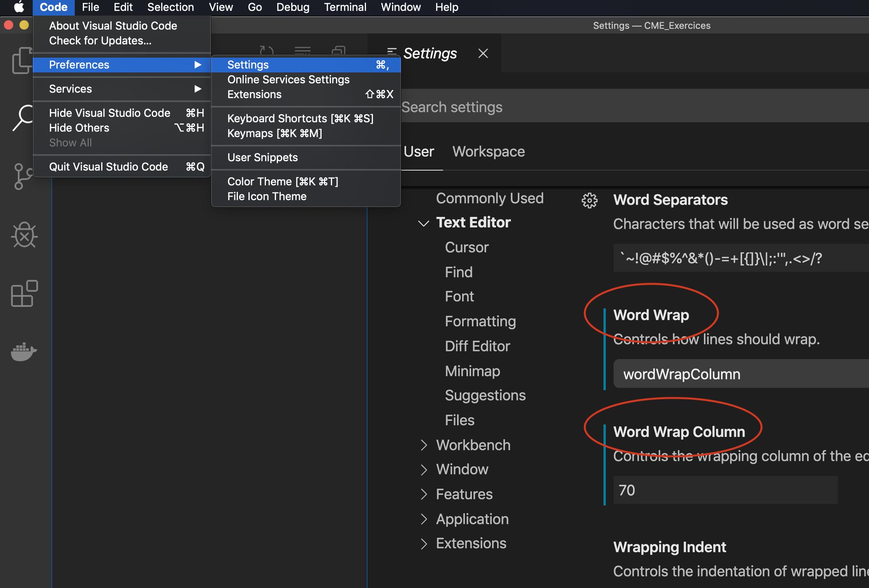Open the Help menu
869x588 pixels.
[447, 7]
